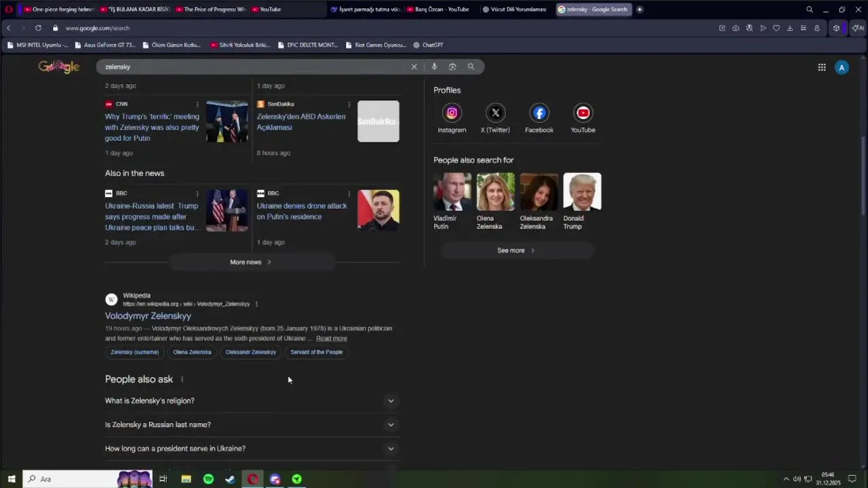Open the notification center on the taskbar
This screenshot has height=488, width=868.
coord(852,479)
